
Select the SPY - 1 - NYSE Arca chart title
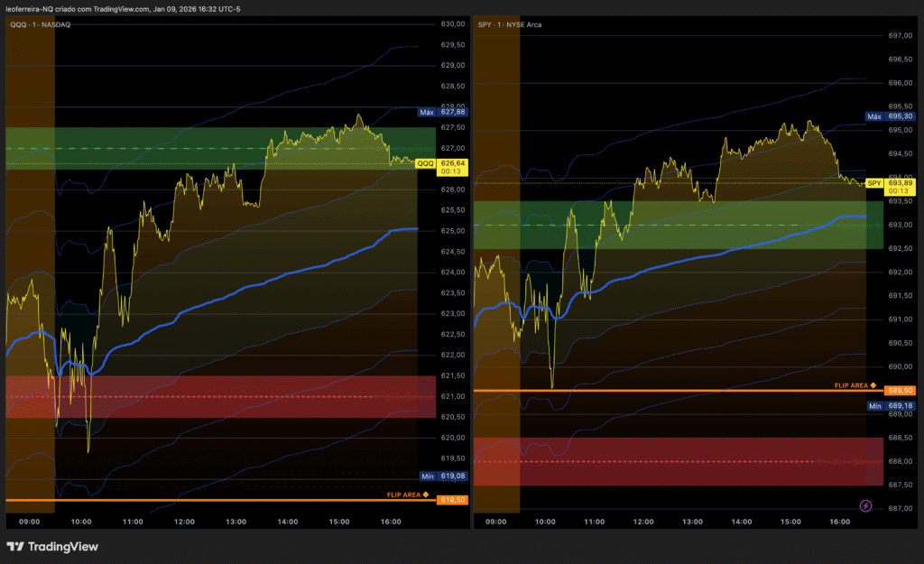(510, 24)
